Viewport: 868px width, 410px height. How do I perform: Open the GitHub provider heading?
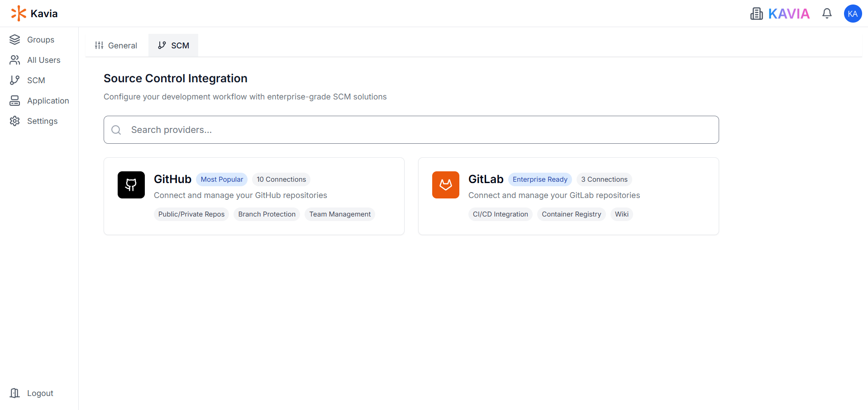pyautogui.click(x=172, y=179)
